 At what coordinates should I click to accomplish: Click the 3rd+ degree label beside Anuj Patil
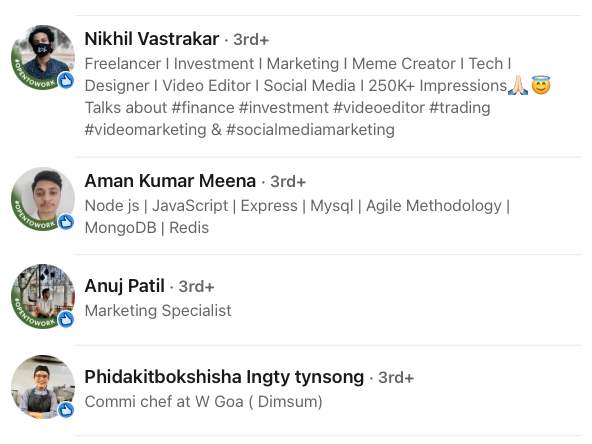(x=196, y=287)
